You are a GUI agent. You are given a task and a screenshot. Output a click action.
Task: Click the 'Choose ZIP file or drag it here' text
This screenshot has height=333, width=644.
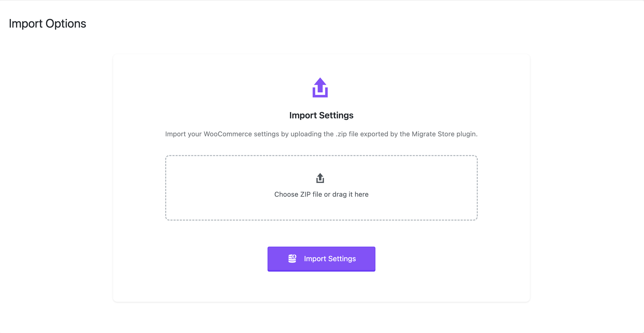pyautogui.click(x=321, y=194)
